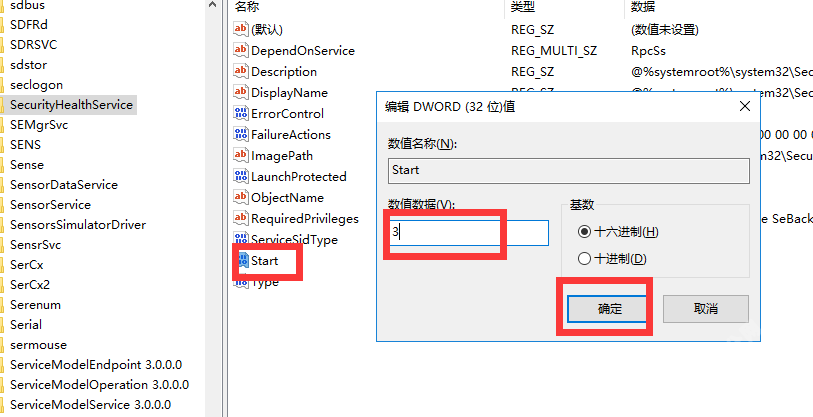Open the seclogon key in the tree
Screen dimensions: 813x417
(36, 84)
